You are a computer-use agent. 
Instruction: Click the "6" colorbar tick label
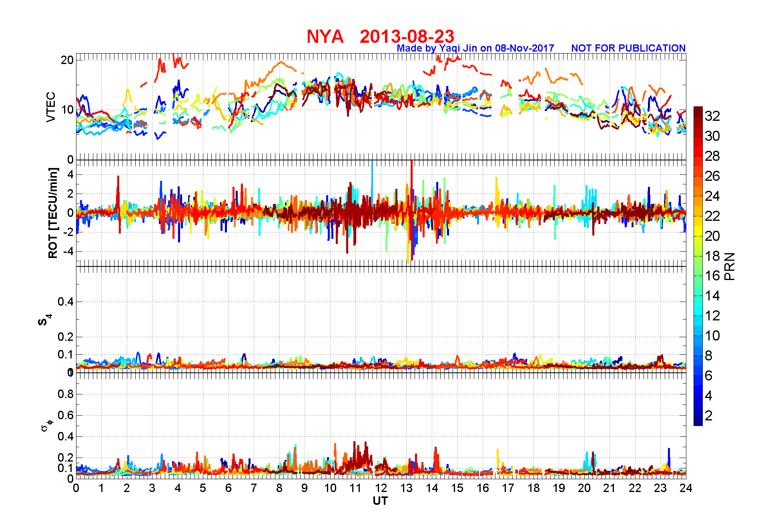pos(709,376)
